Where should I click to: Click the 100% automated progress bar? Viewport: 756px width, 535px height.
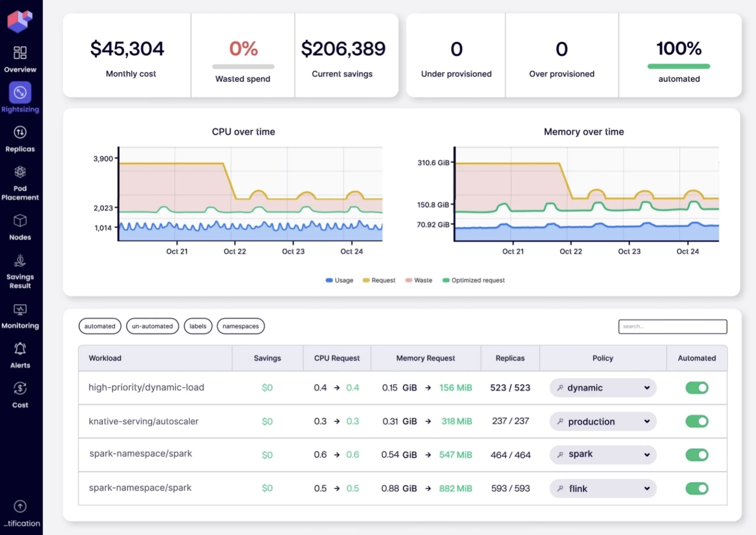679,66
